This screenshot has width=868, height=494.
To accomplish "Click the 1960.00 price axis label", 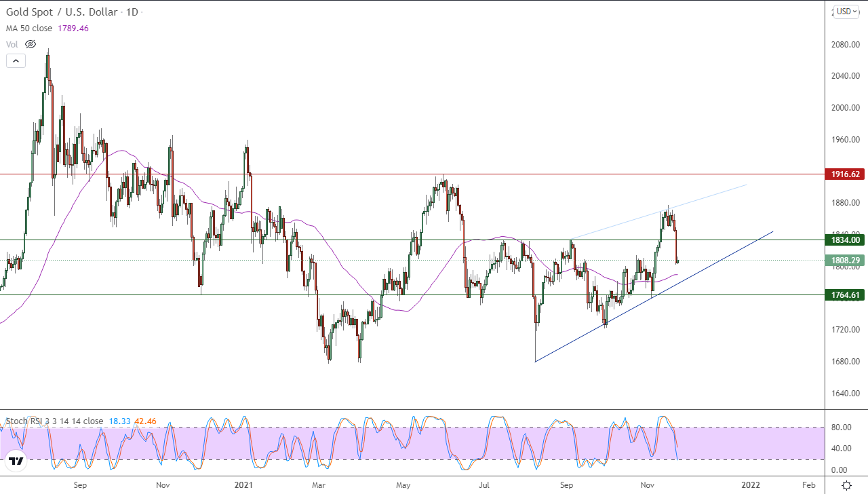I will 846,140.
